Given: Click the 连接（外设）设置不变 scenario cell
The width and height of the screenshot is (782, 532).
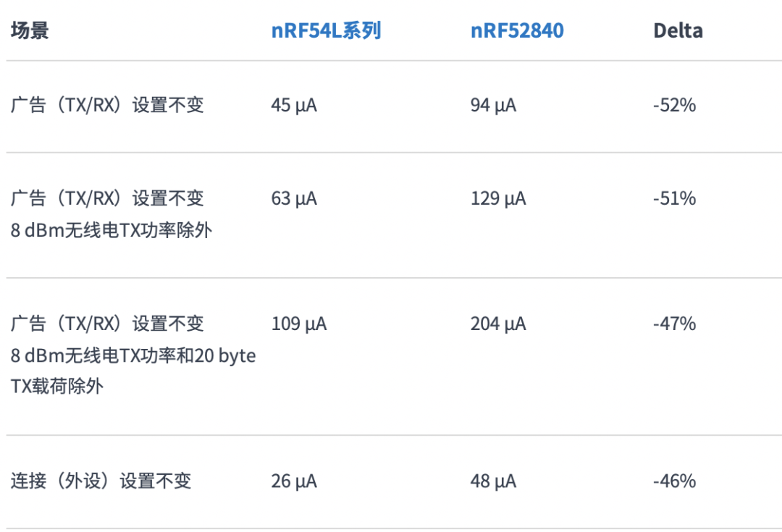Looking at the screenshot, I should point(101,481).
